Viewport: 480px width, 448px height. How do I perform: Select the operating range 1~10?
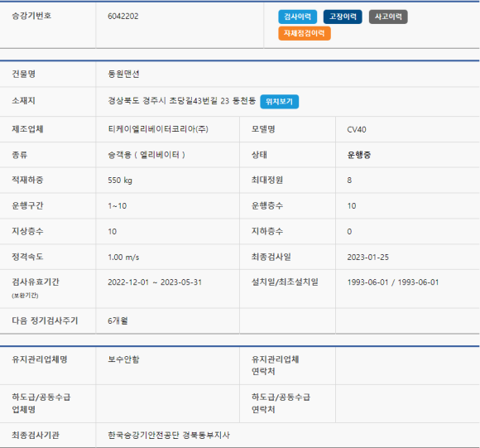(118, 205)
